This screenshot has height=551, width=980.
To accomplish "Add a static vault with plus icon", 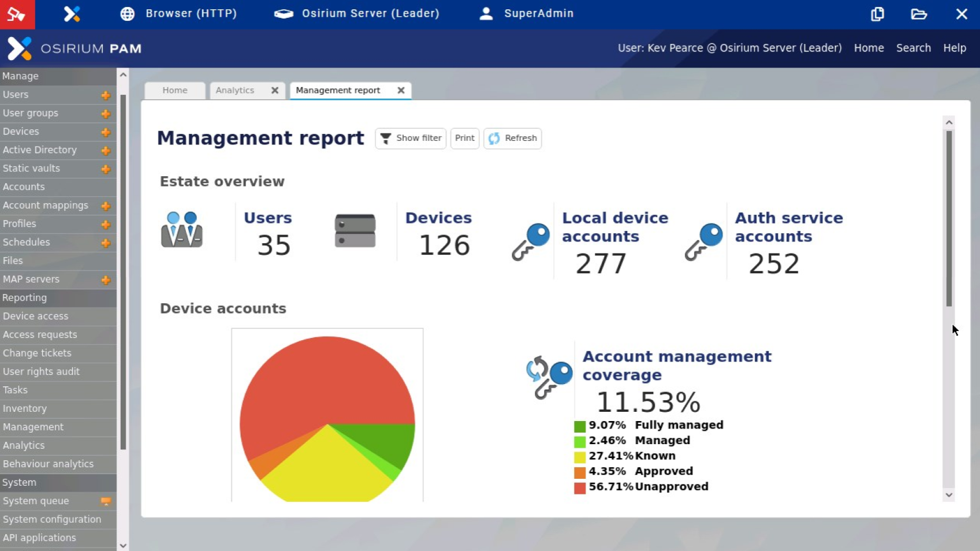I will coord(106,169).
